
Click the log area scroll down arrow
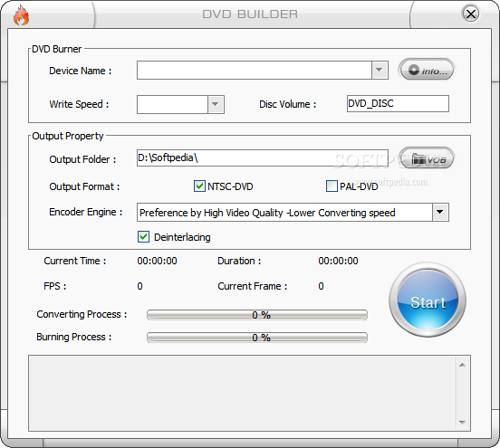coord(462,422)
